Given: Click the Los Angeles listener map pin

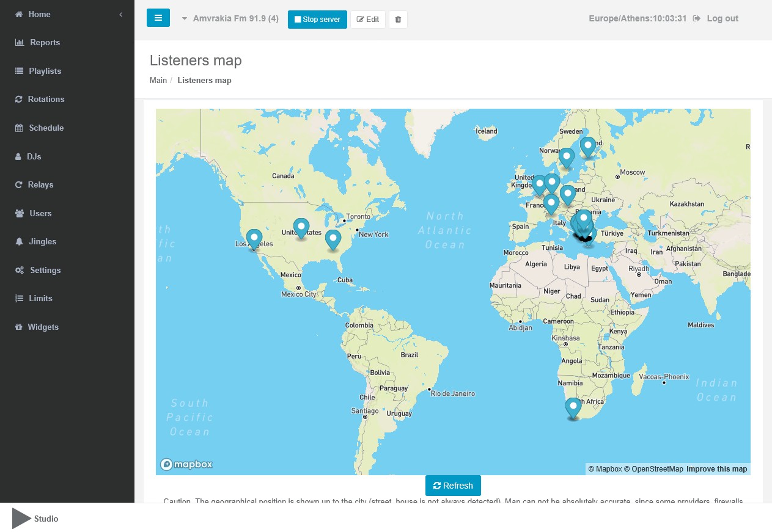Looking at the screenshot, I should 254,239.
